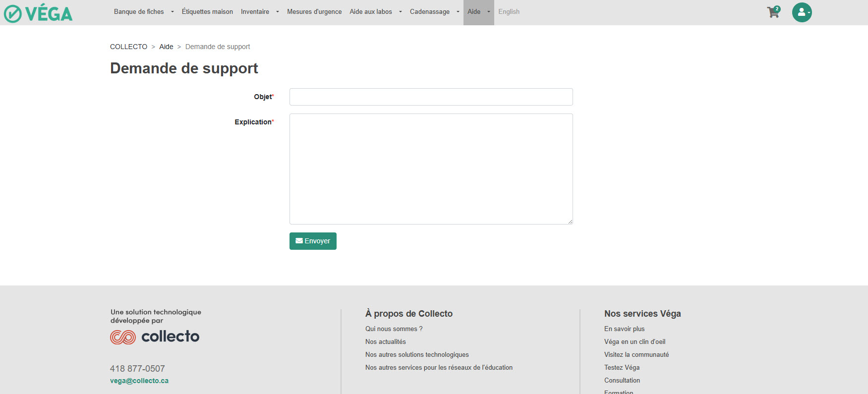Go to Mesures d'urgence page
The width and height of the screenshot is (868, 394).
click(314, 12)
